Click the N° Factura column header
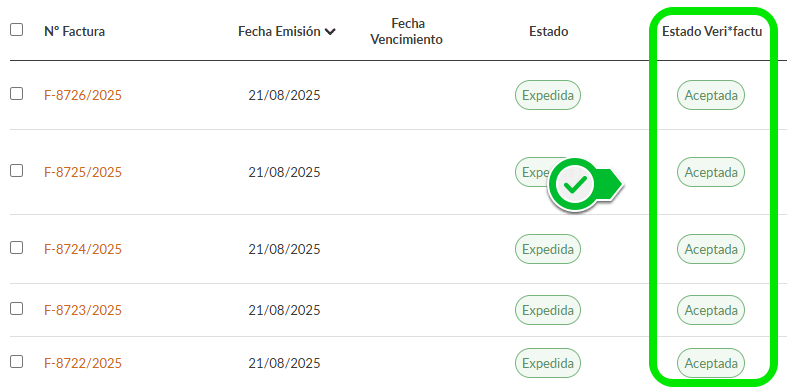Screen dimensions: 787x388 (74, 32)
